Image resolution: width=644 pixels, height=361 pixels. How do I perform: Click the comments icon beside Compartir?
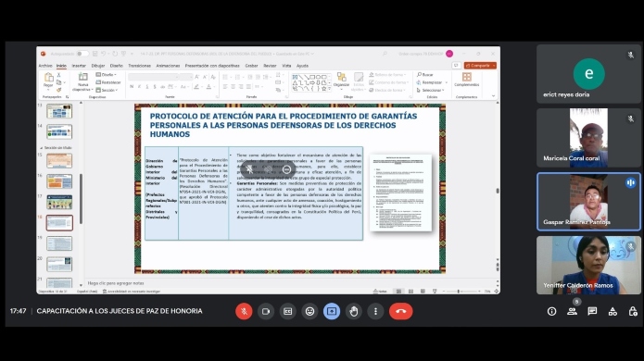click(x=456, y=66)
